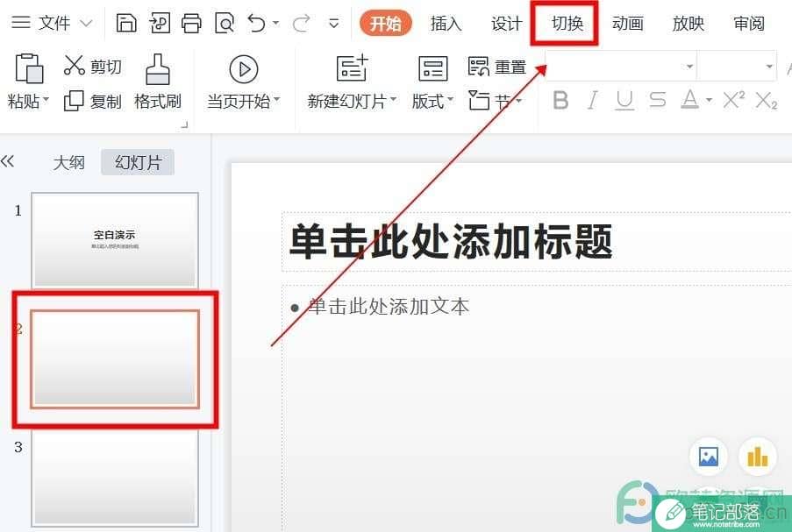Image resolution: width=792 pixels, height=532 pixels.
Task: Toggle Italic formatting
Action: point(593,100)
